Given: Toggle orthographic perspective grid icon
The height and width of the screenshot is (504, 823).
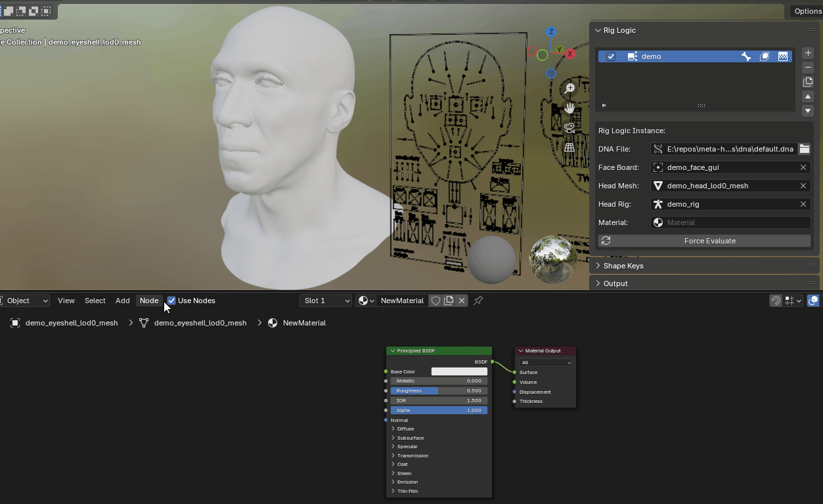Looking at the screenshot, I should (x=569, y=148).
